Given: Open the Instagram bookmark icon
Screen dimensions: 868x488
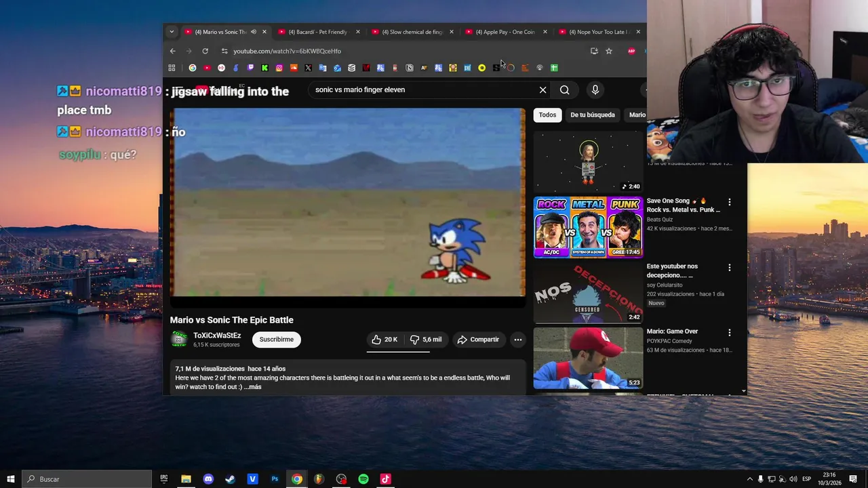Looking at the screenshot, I should [279, 68].
